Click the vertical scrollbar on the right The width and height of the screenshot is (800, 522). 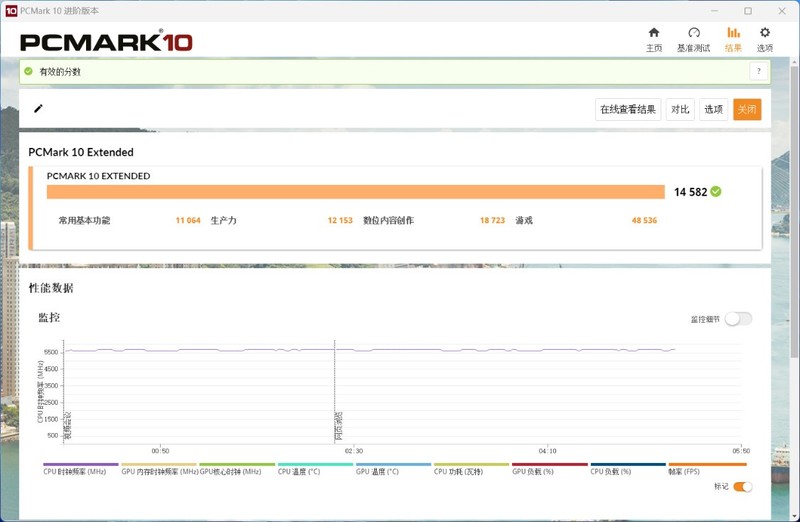(x=794, y=214)
